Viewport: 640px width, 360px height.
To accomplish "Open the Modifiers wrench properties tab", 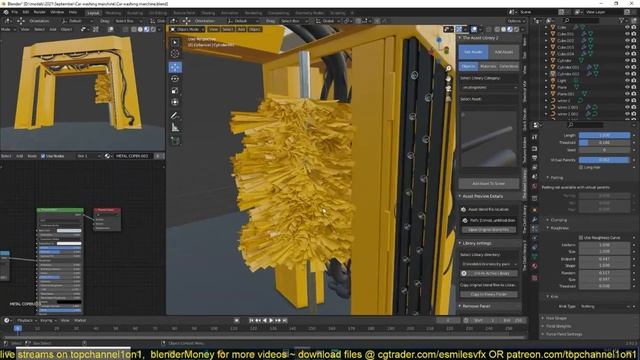I will click(x=534, y=220).
